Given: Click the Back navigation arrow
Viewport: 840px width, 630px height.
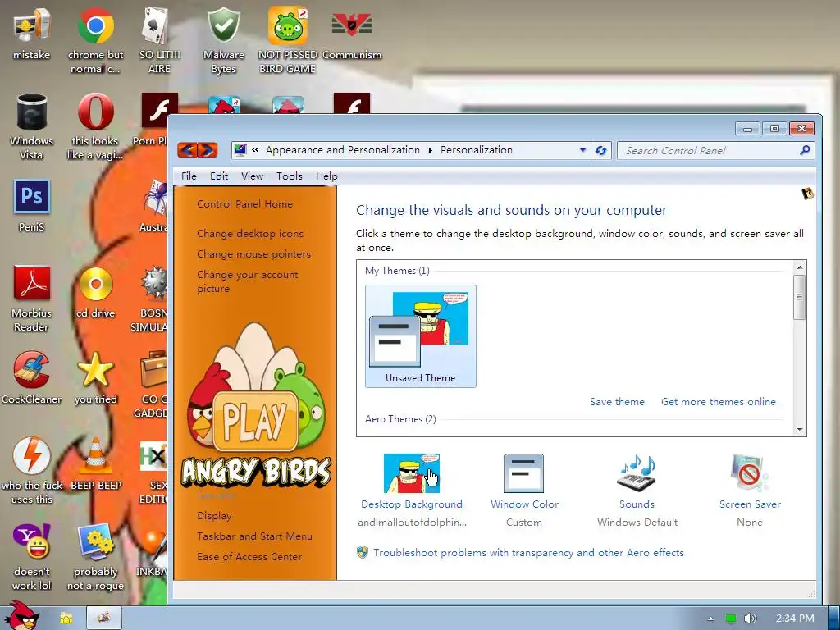Looking at the screenshot, I should 187,150.
